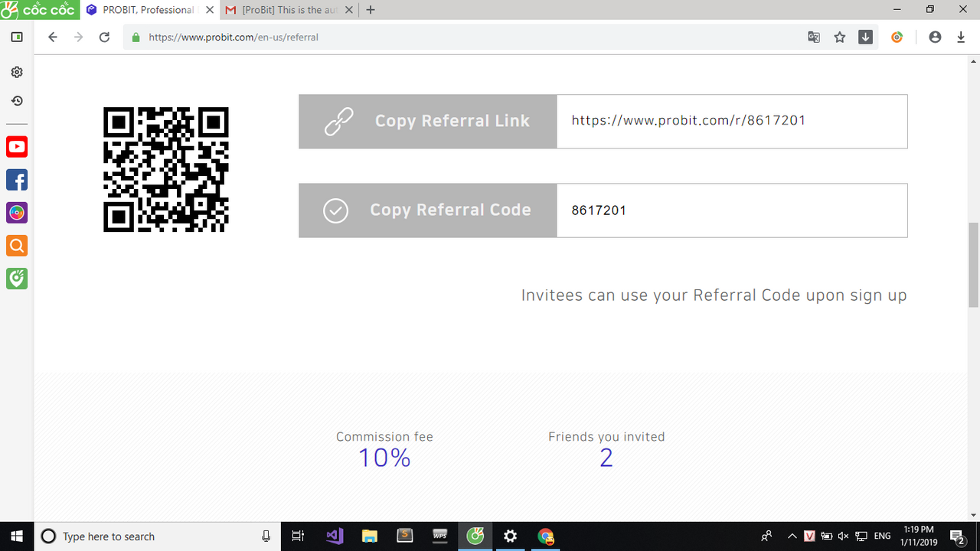Open Windows Settings from the taskbar
The width and height of the screenshot is (980, 551).
[511, 536]
